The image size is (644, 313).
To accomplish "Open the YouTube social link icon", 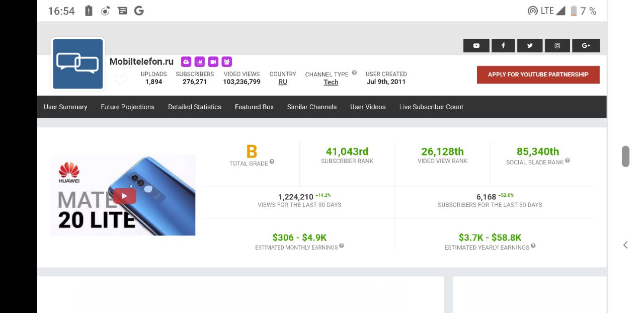I will pyautogui.click(x=476, y=46).
